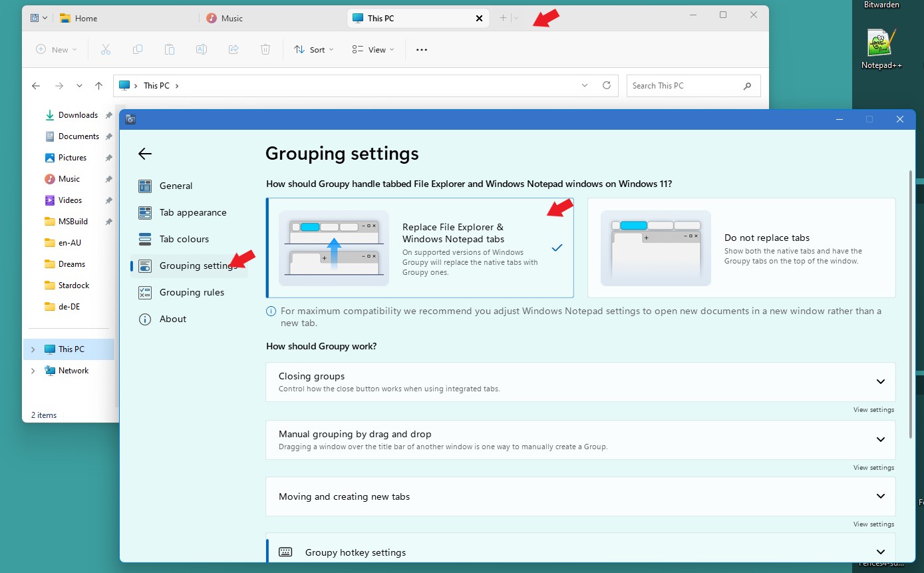
Task: Click the Refresh icon in Explorer address bar
Action: coord(606,86)
